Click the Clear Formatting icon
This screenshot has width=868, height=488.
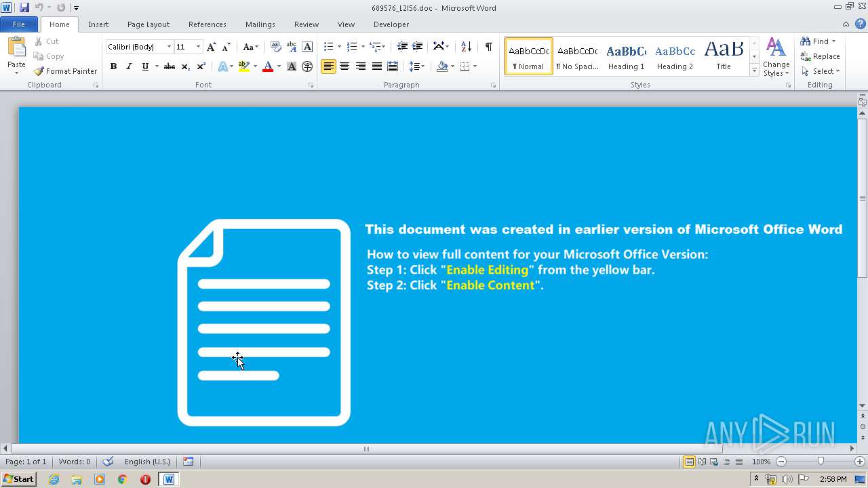[x=275, y=47]
